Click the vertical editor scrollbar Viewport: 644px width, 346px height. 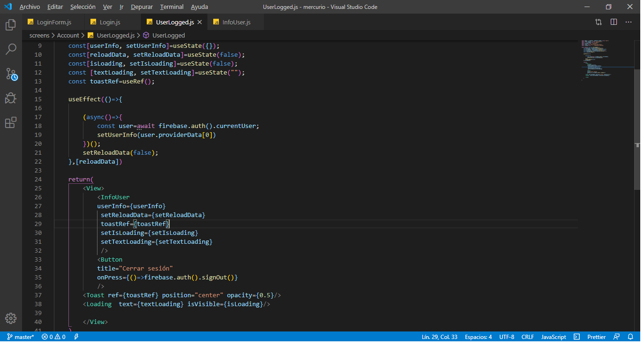pyautogui.click(x=637, y=129)
